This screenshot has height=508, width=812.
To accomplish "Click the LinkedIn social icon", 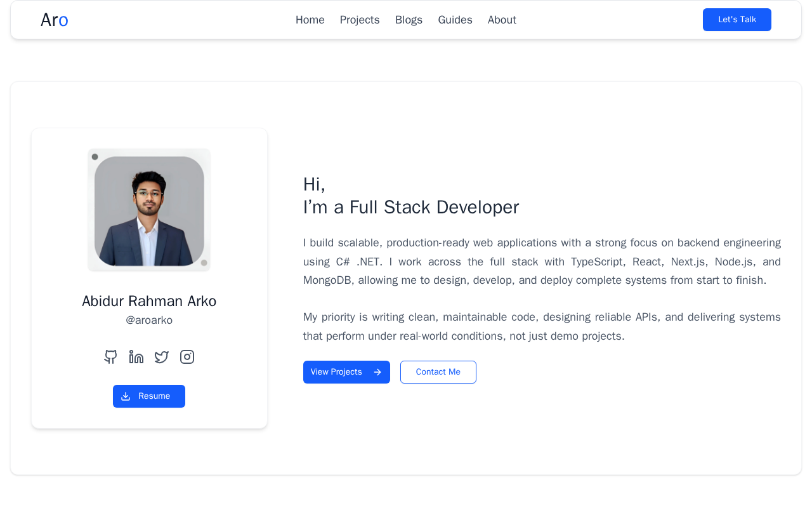I will pos(136,357).
